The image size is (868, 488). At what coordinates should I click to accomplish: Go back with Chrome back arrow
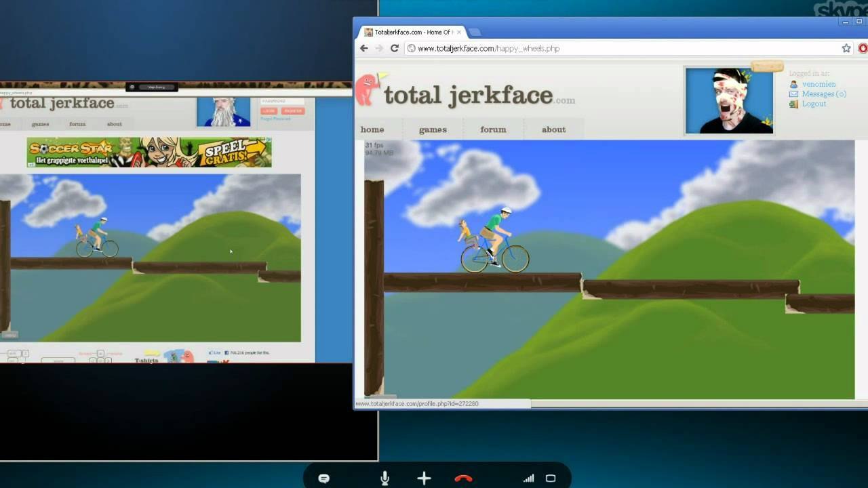point(364,48)
